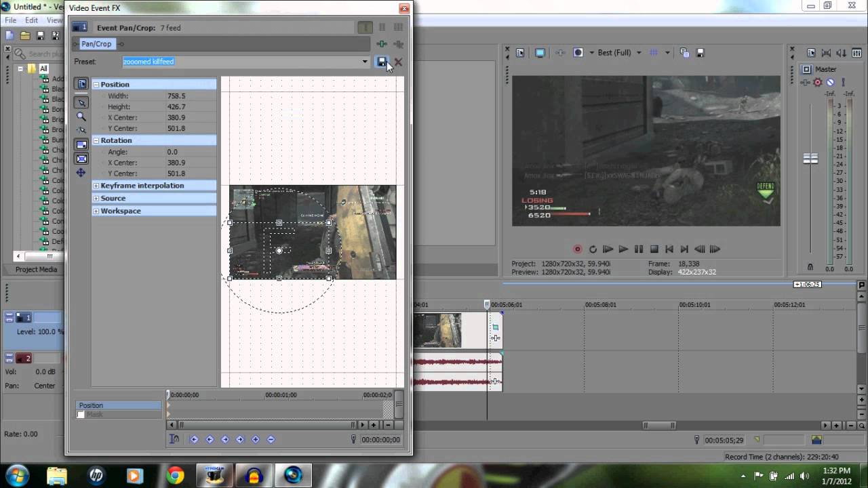Toggle Split Screen View in preview

click(578, 52)
